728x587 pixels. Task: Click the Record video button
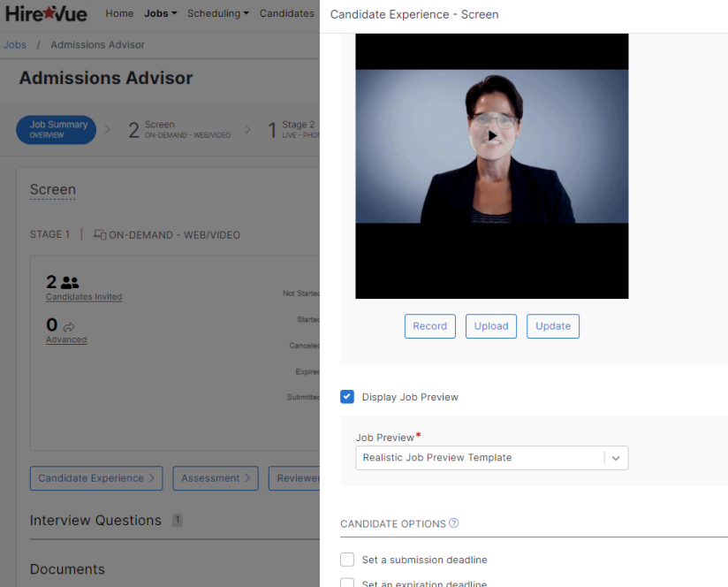[x=430, y=326]
